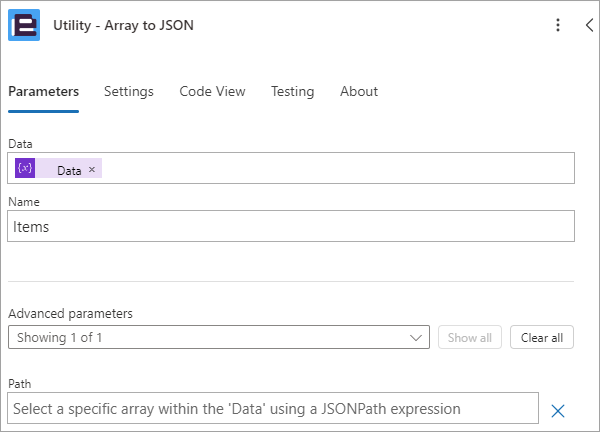Screen dimensions: 600x432
Task: Select the Data dynamic content token
Action: 69,170
